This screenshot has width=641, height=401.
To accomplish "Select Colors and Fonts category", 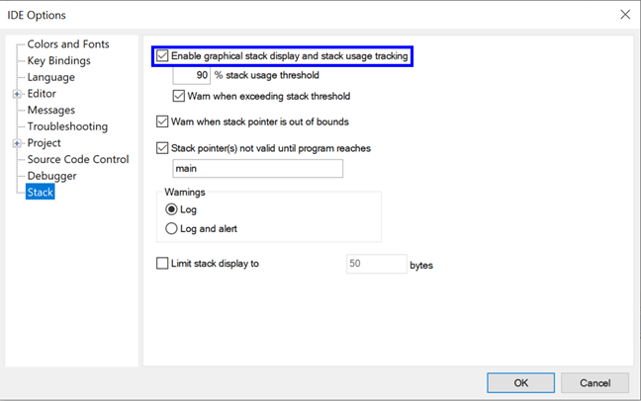I will pyautogui.click(x=68, y=44).
